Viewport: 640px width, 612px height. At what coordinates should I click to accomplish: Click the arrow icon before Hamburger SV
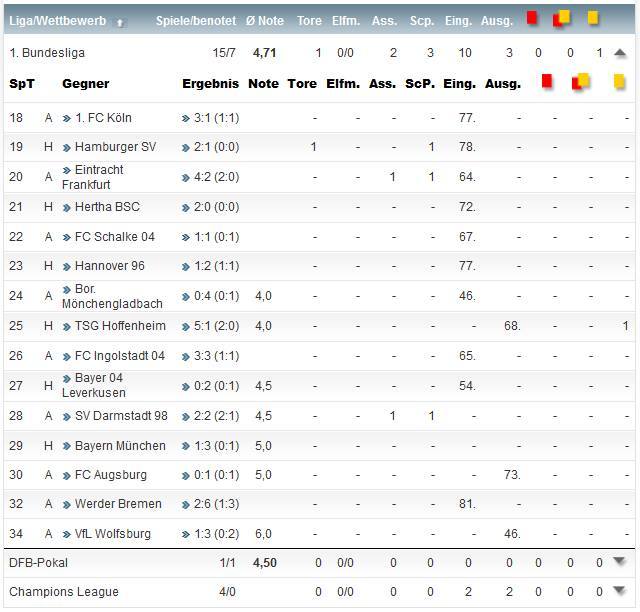(66, 148)
